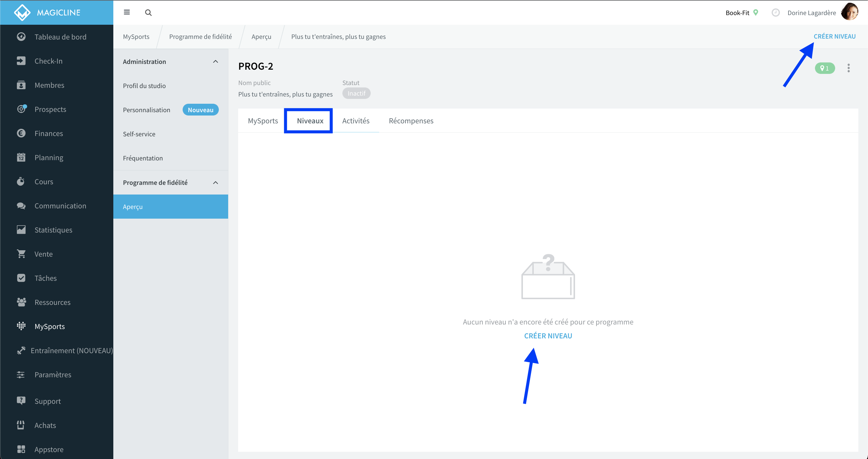
Task: Click the green studio count badge
Action: [825, 68]
